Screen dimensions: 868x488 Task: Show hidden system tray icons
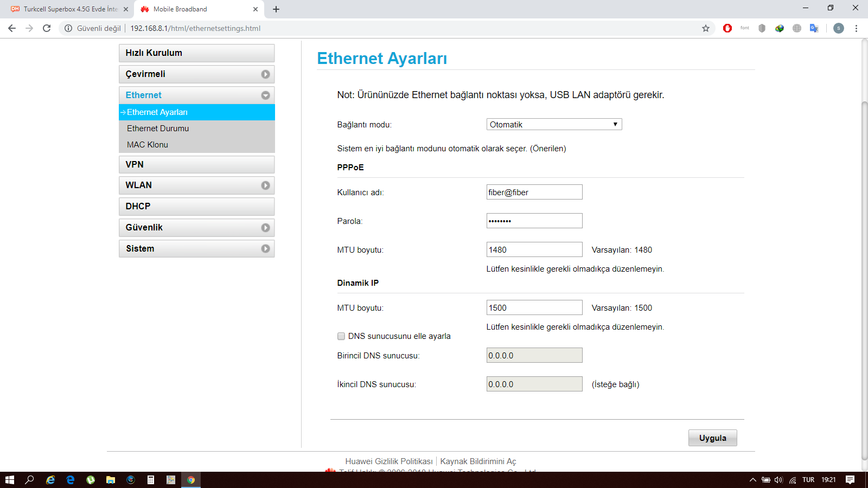coord(753,480)
